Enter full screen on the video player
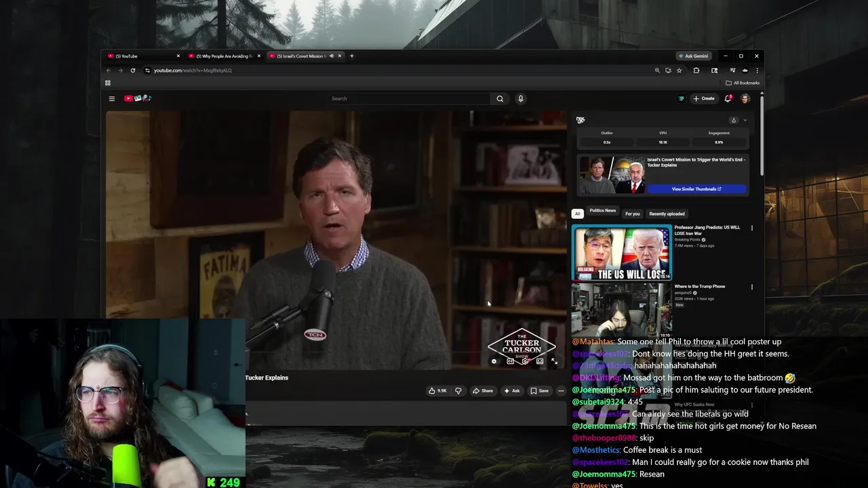The image size is (868, 488). [554, 361]
